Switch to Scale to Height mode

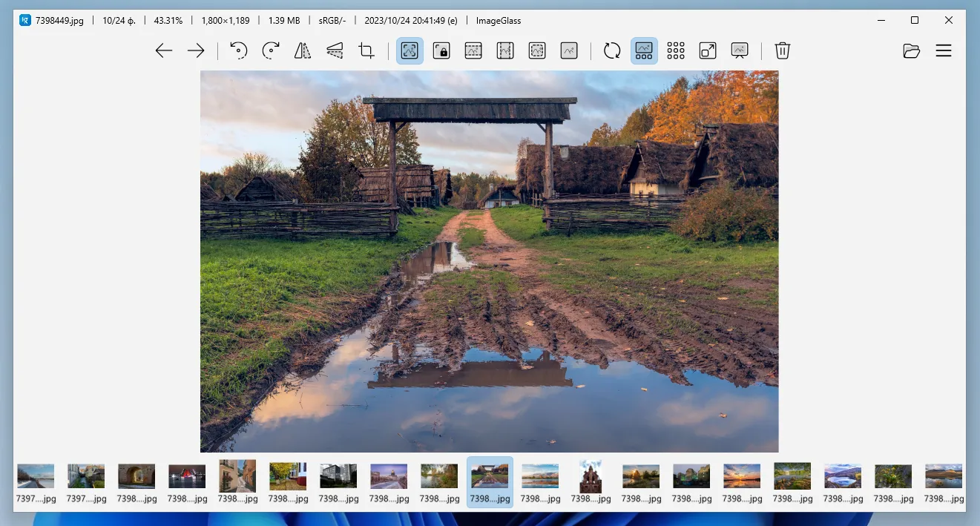point(505,50)
